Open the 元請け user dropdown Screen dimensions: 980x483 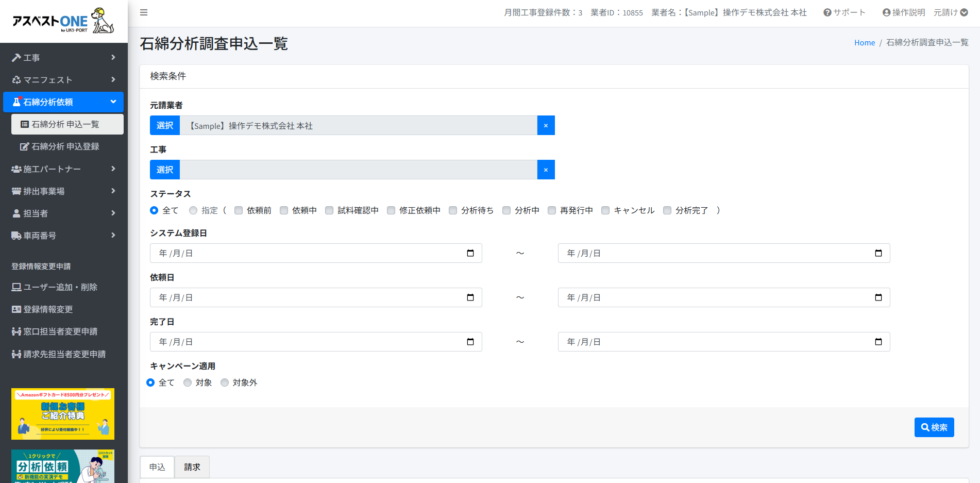point(950,12)
